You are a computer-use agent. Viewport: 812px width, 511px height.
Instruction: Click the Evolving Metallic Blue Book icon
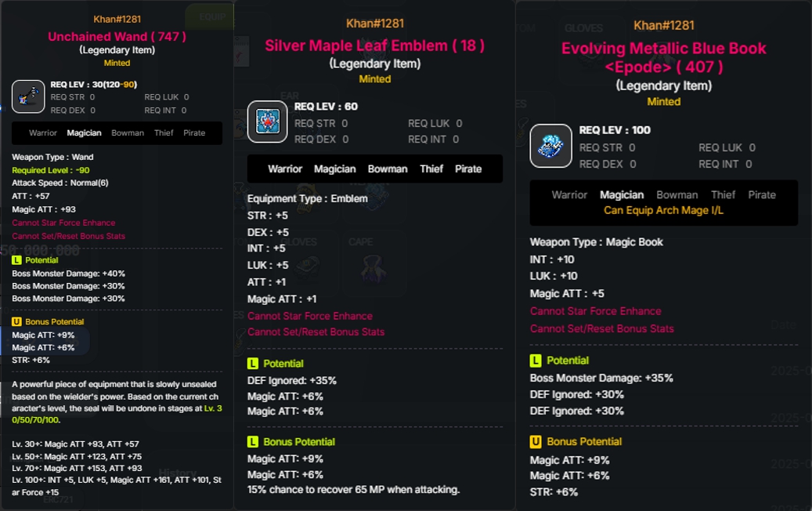point(550,146)
